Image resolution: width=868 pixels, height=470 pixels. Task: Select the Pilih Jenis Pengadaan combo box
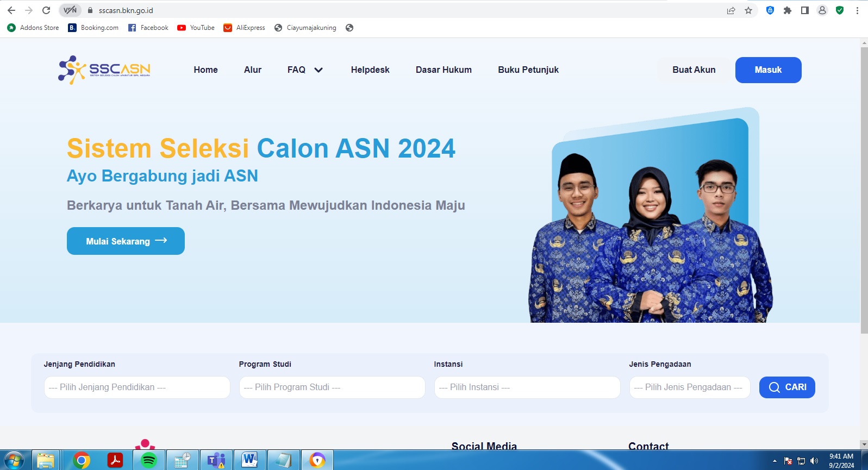[690, 387]
